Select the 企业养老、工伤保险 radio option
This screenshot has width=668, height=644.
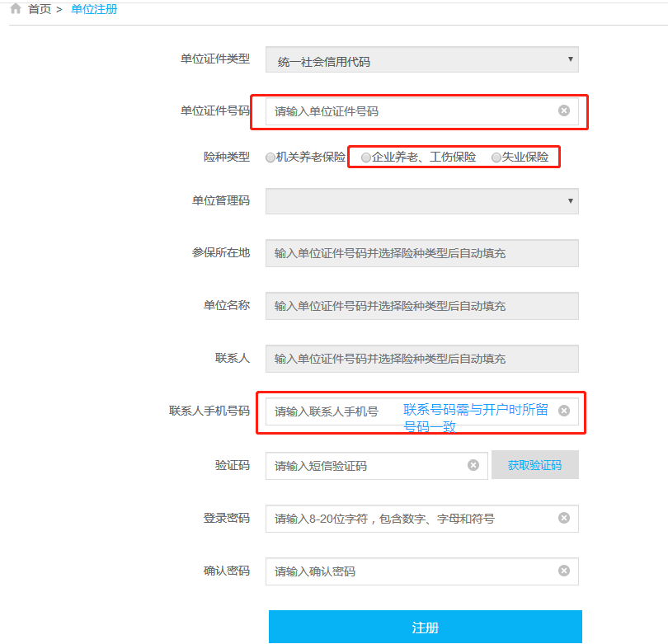point(365,157)
